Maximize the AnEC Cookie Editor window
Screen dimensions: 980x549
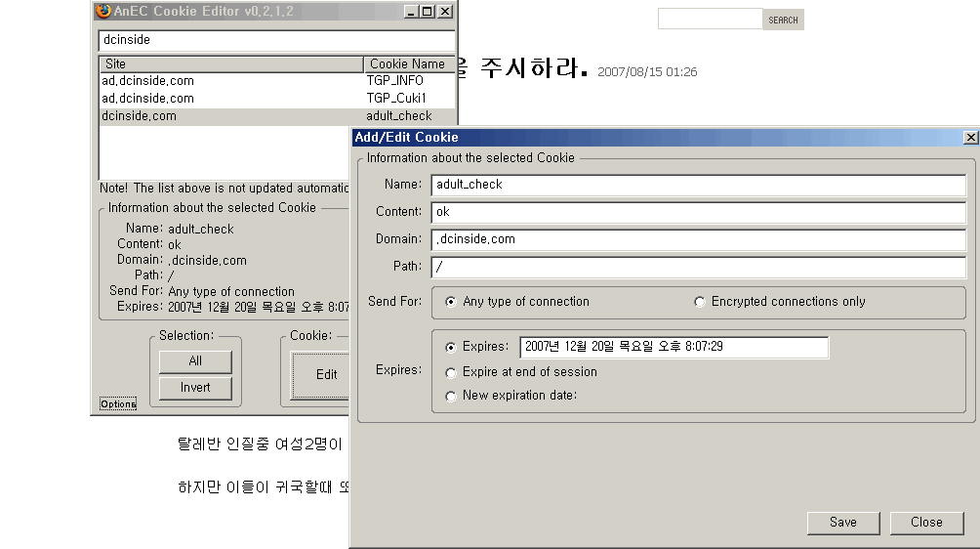click(427, 12)
